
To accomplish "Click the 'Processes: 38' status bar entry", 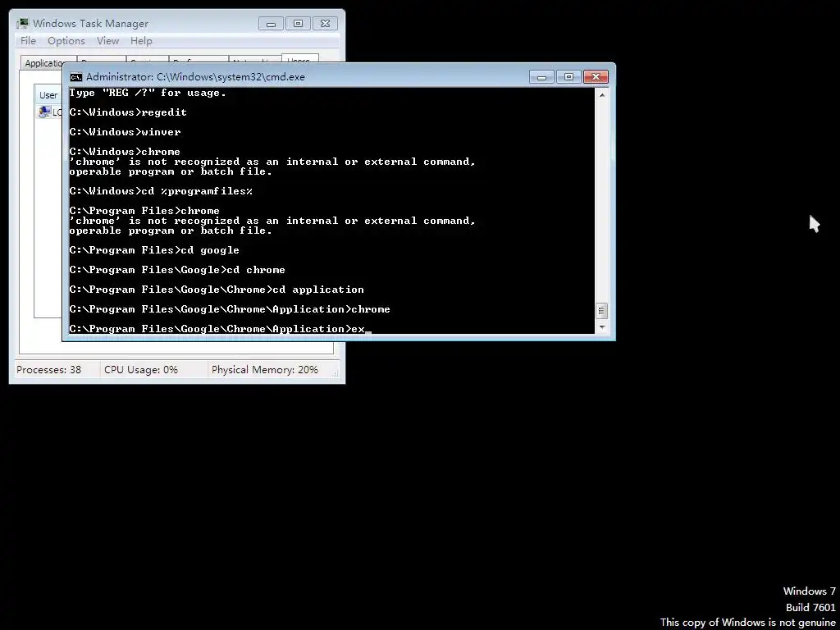I will (48, 370).
